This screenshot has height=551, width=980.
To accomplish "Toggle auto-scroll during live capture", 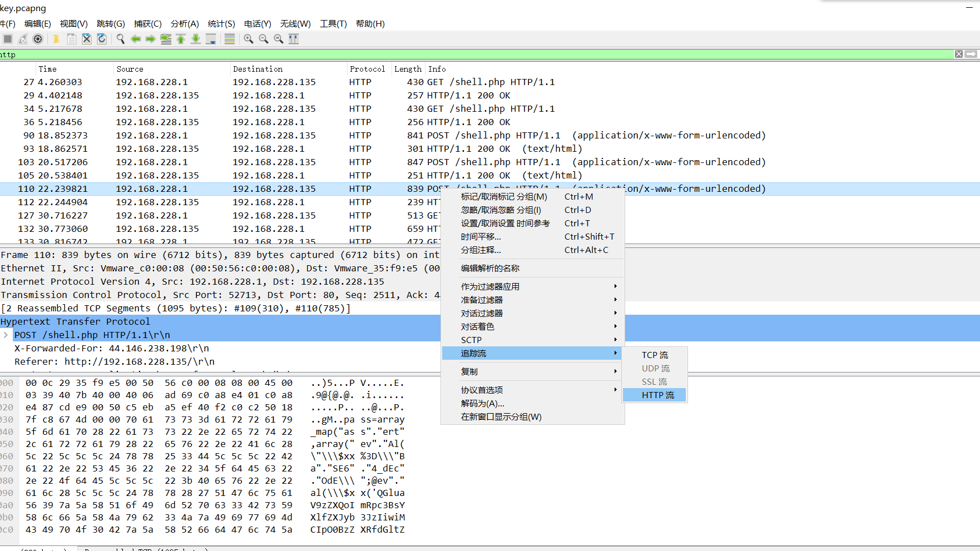I will point(211,39).
